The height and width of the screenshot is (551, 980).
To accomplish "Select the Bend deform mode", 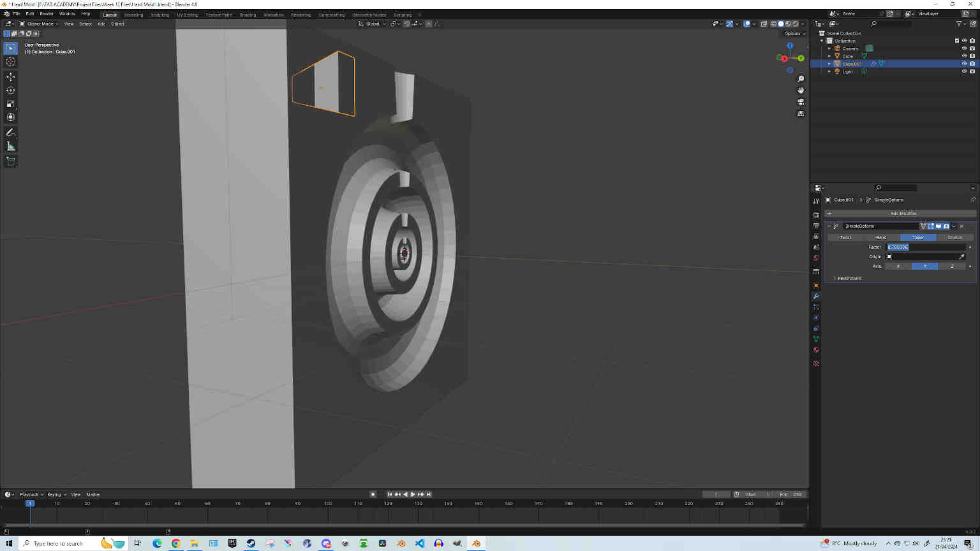I will [x=882, y=237].
